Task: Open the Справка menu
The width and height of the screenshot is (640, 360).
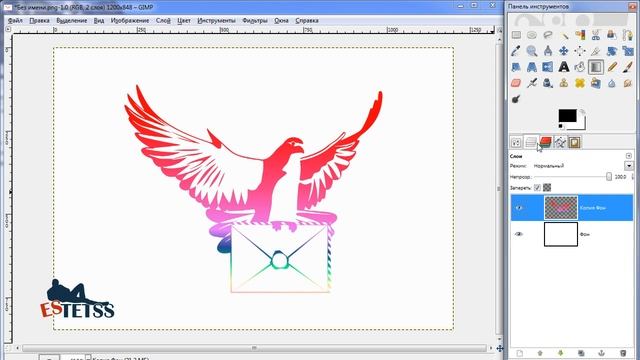Action: pyautogui.click(x=307, y=20)
